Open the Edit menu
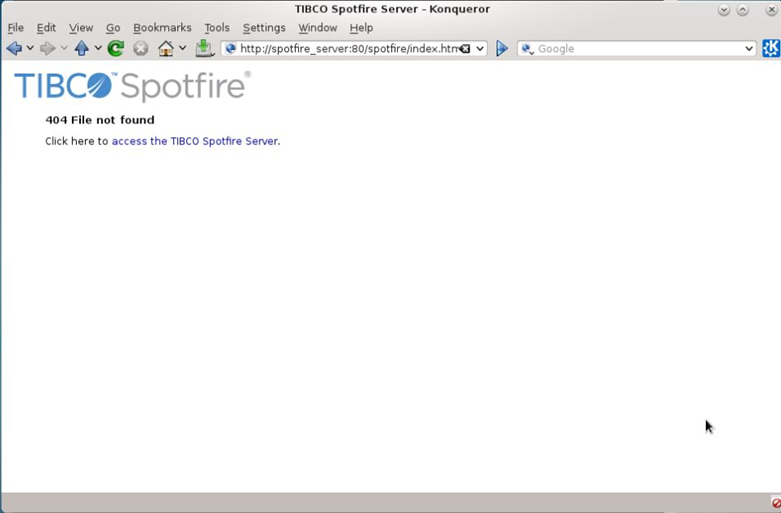Viewport: 781px width, 513px height. (x=46, y=28)
